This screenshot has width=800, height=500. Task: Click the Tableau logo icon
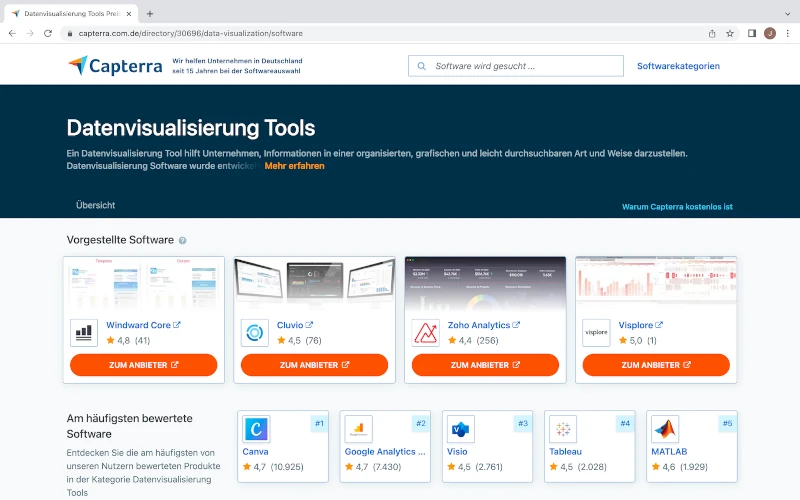pos(563,429)
